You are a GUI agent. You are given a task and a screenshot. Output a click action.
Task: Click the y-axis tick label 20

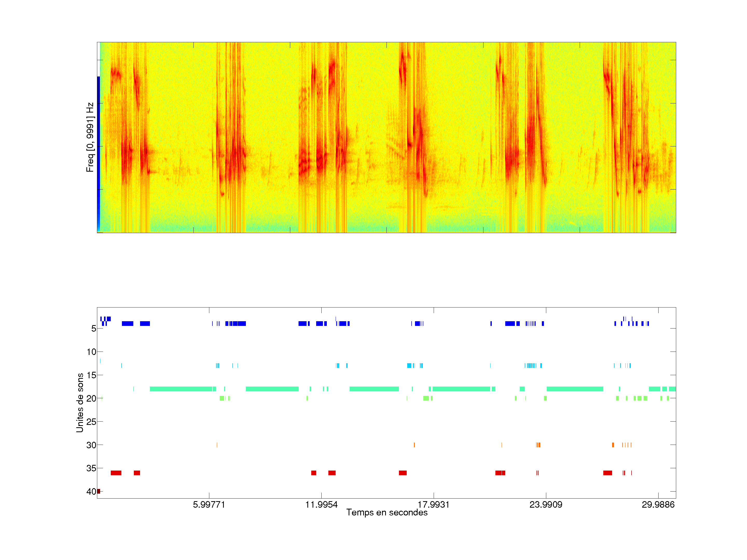(91, 398)
